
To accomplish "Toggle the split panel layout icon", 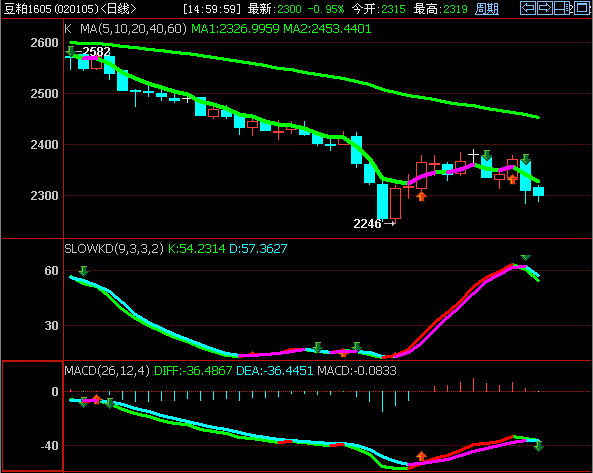I will pos(562,8).
